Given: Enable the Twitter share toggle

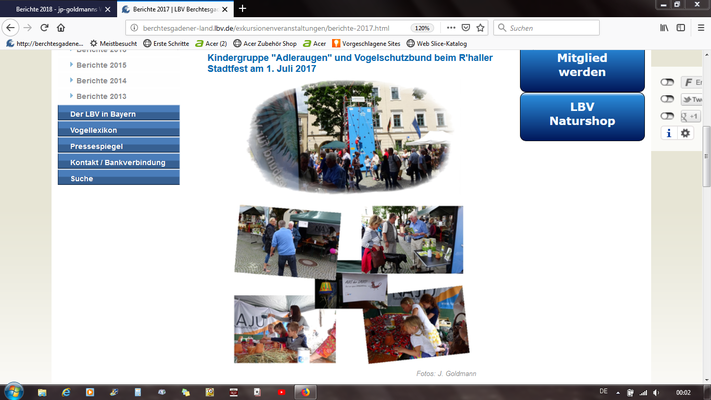Looking at the screenshot, I should (667, 99).
